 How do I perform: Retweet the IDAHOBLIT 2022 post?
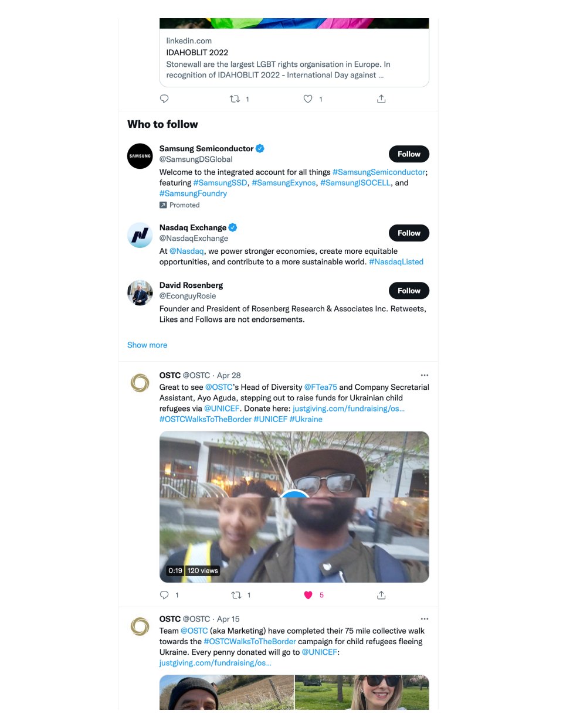(235, 99)
